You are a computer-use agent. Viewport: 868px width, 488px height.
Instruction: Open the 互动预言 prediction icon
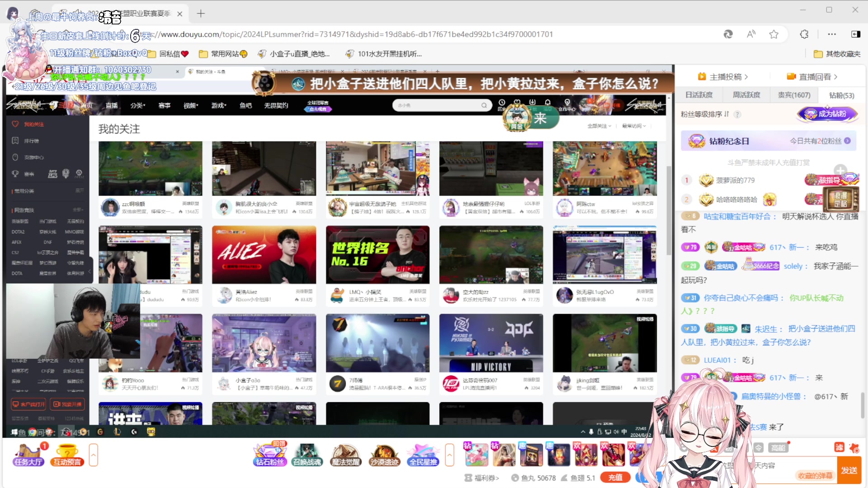(x=66, y=454)
